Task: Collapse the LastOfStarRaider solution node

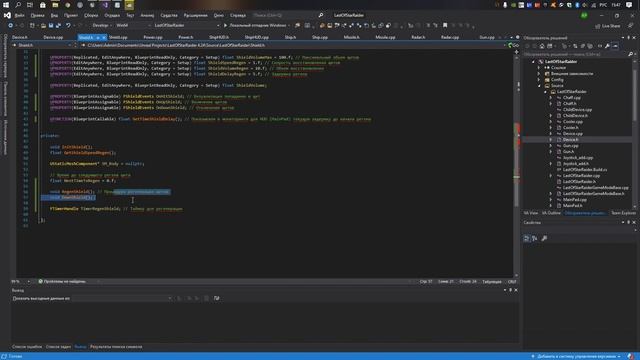Action: pyautogui.click(x=533, y=62)
